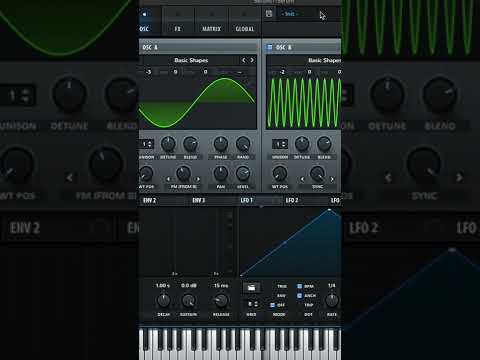Select previous warp mode arrow on OSC B

click(x=302, y=179)
